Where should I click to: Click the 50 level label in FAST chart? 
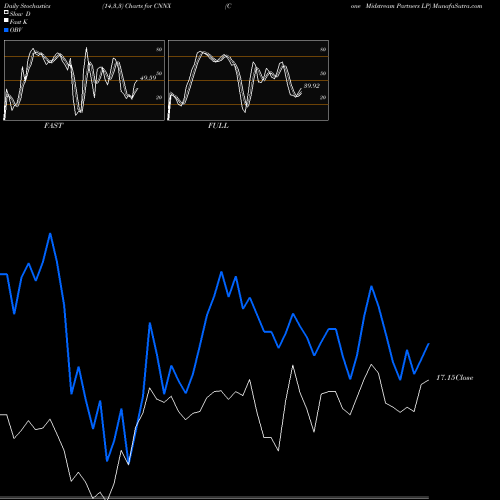(x=159, y=73)
